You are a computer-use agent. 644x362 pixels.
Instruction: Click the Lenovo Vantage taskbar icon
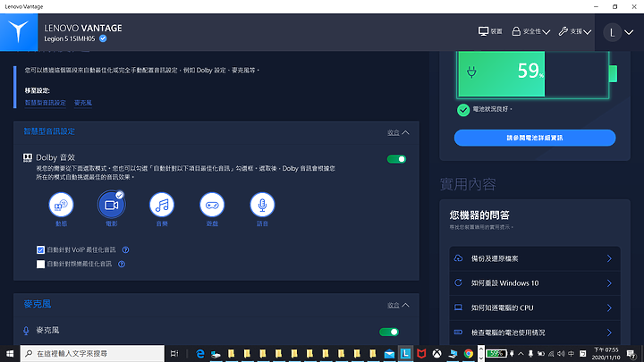pyautogui.click(x=405, y=353)
